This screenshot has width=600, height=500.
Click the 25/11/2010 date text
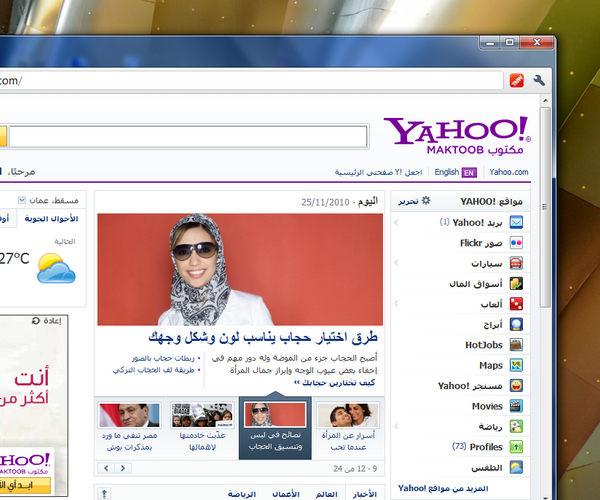(x=325, y=202)
